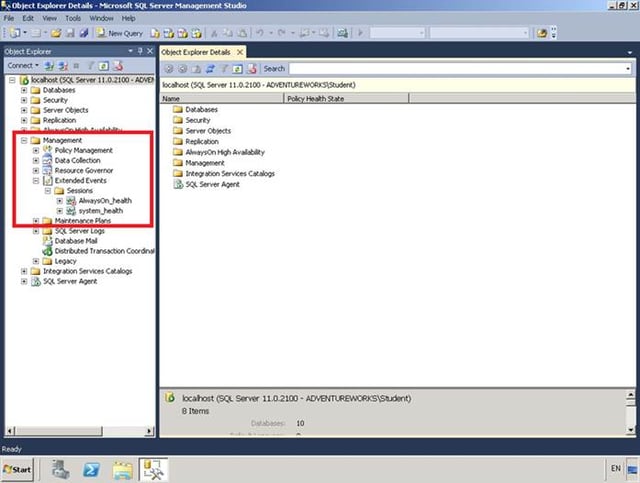The width and height of the screenshot is (640, 483).
Task: Click Filter icon in Object Explorer toolbar
Action: [91, 66]
